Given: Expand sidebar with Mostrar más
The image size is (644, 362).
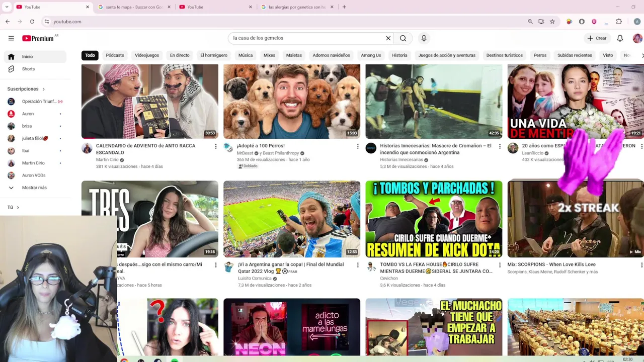Looking at the screenshot, I should [x=35, y=188].
